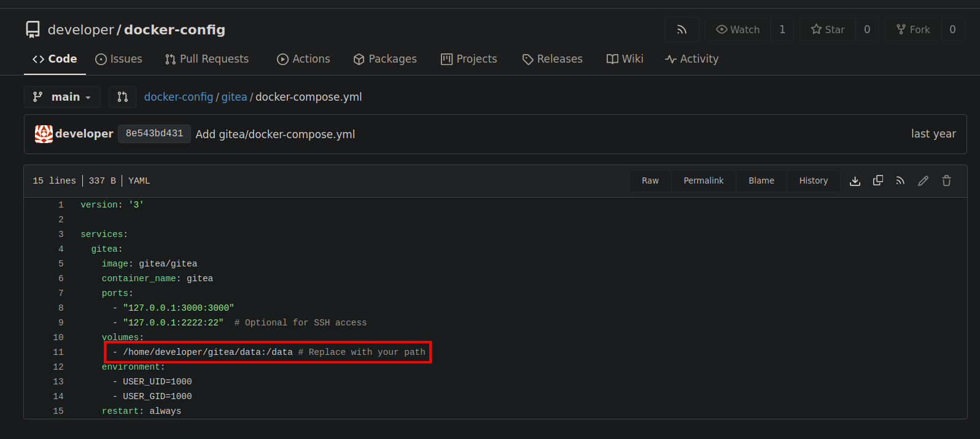Click the comment "# Optional for SSH access"
Viewport: 980px width, 439px height.
(300, 322)
